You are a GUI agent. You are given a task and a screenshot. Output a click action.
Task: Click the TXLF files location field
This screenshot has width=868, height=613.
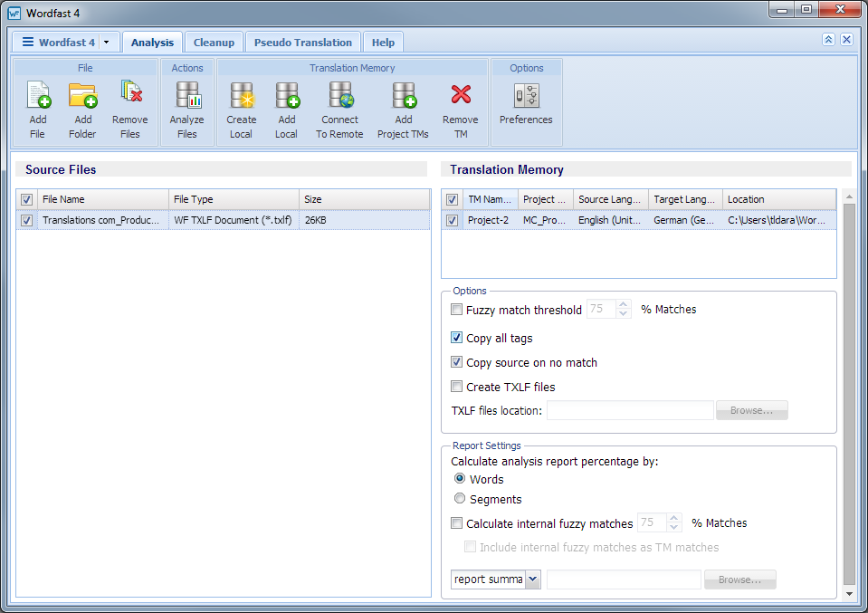tap(630, 410)
